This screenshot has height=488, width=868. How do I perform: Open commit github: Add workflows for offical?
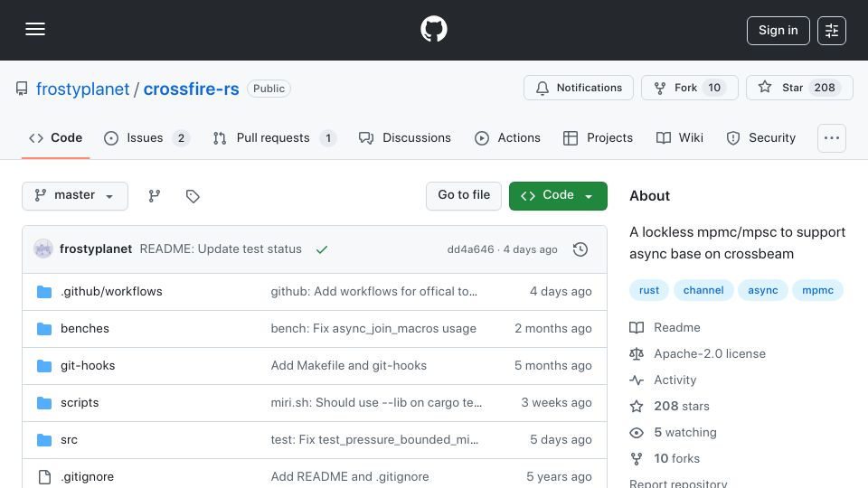pos(373,292)
